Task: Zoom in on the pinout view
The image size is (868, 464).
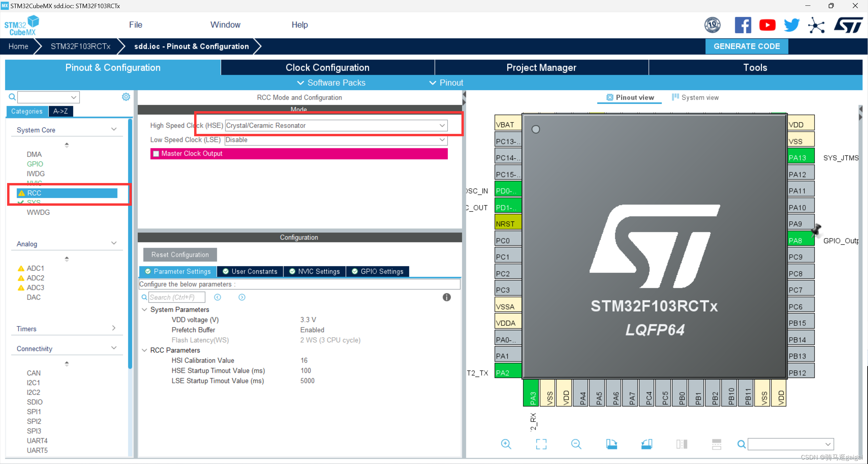Action: coord(506,444)
